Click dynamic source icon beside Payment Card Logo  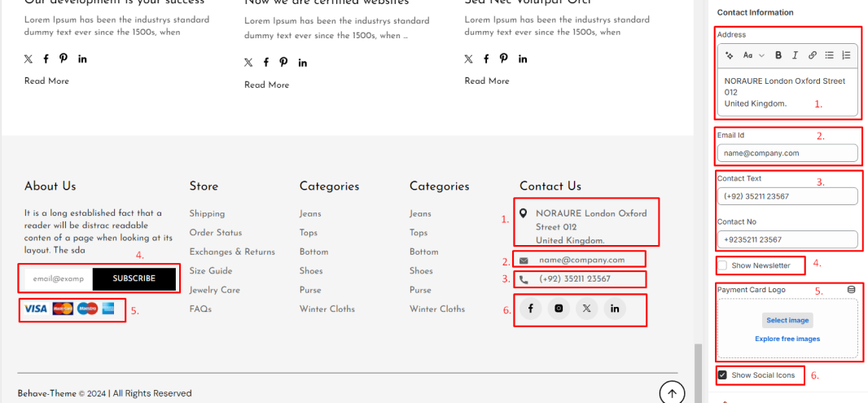pos(852,289)
